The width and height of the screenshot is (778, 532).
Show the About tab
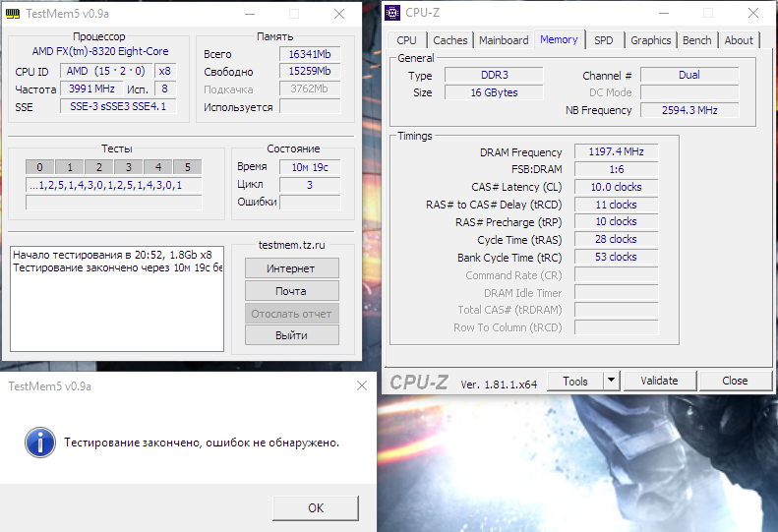[x=739, y=40]
